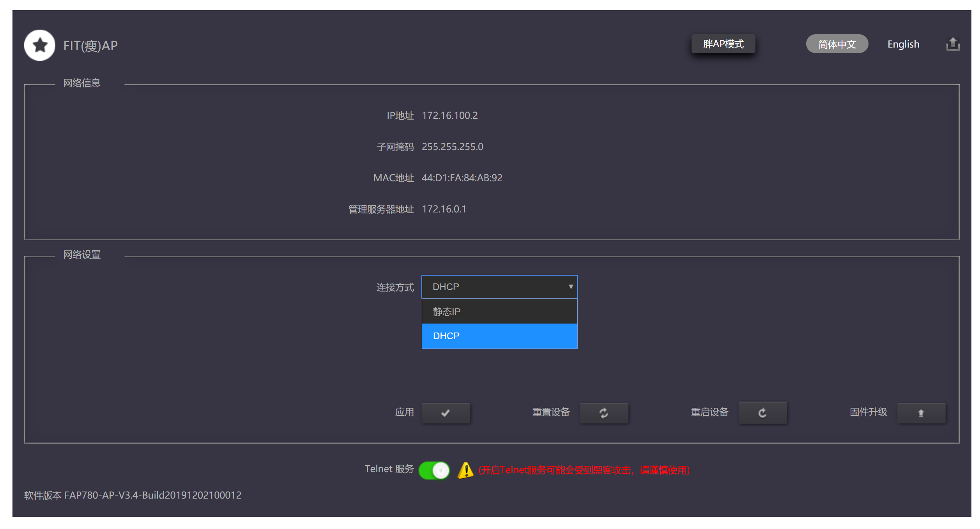Click the red Telnet warning message
This screenshot has height=529, width=980.
pos(584,470)
